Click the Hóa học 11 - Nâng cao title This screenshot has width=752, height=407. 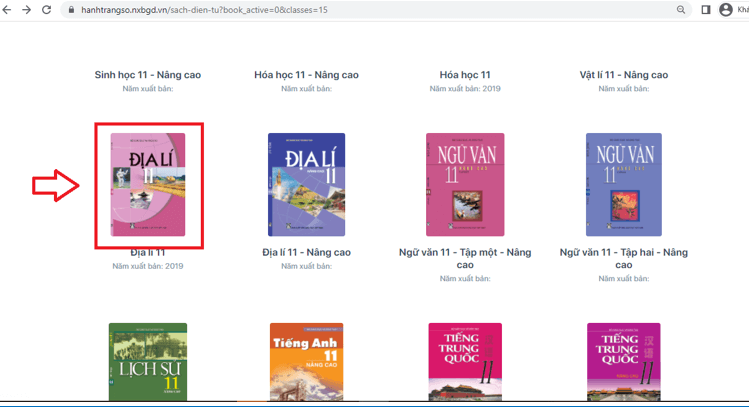[306, 75]
